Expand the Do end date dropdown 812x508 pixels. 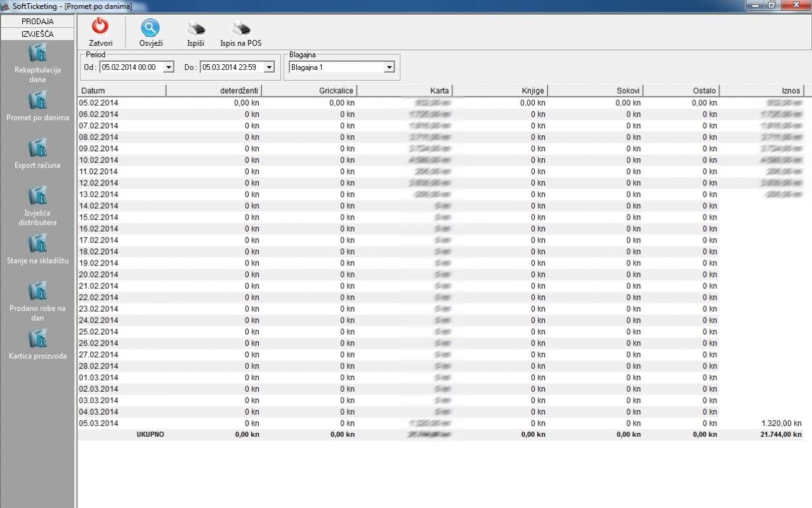[x=269, y=67]
